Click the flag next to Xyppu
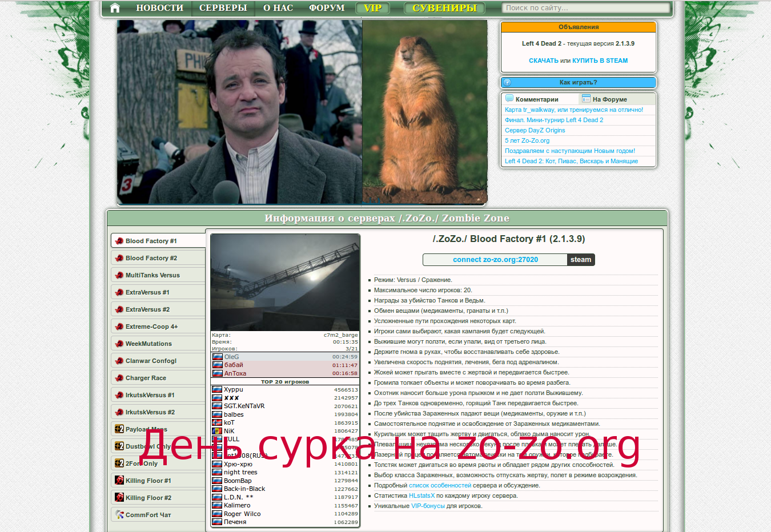 click(217, 389)
